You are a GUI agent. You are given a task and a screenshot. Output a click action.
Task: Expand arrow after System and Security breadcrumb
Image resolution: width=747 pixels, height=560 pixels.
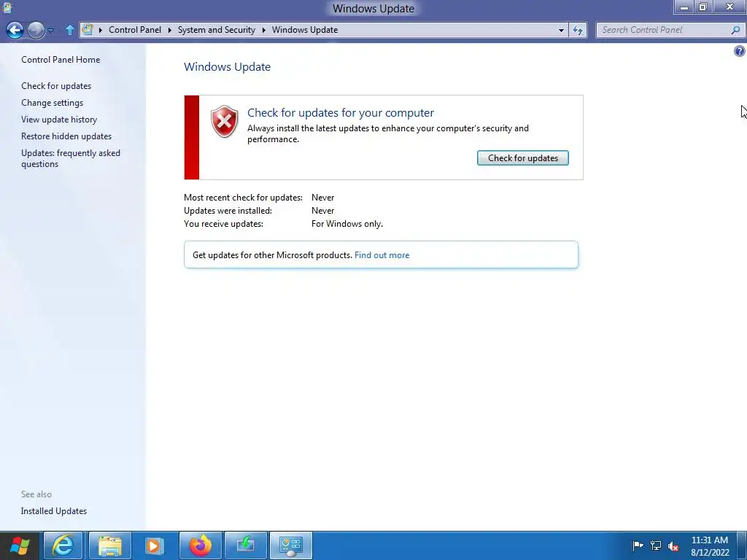click(263, 30)
